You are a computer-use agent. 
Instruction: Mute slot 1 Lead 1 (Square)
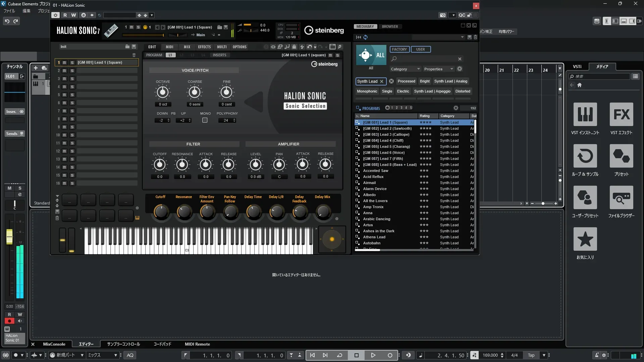(64, 63)
